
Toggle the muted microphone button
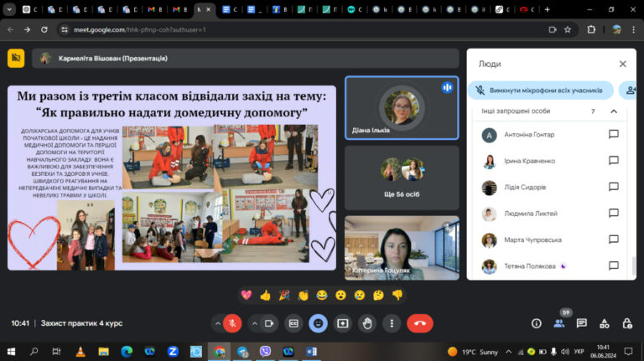tap(232, 323)
